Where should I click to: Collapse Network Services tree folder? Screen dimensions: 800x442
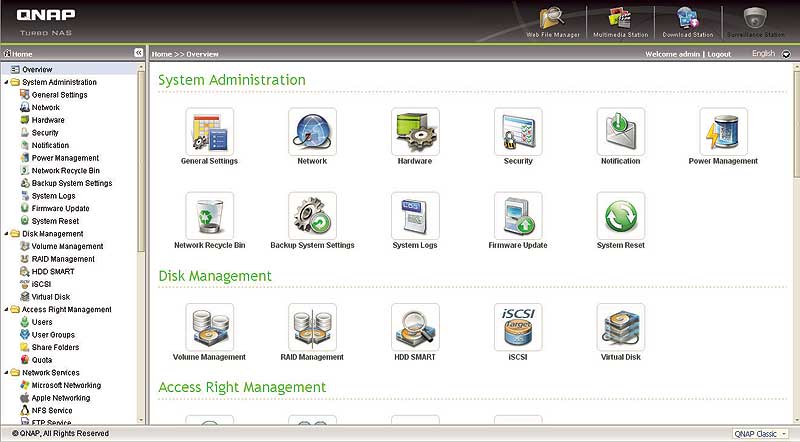coord(6,373)
